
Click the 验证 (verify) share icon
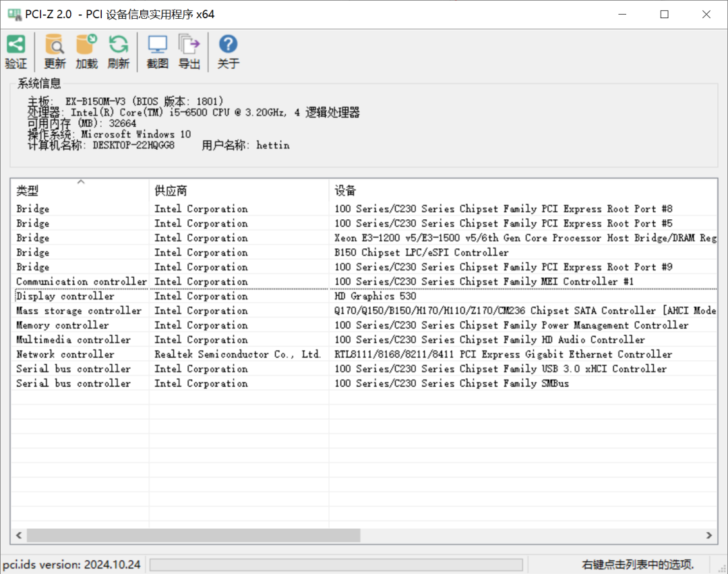tap(16, 45)
